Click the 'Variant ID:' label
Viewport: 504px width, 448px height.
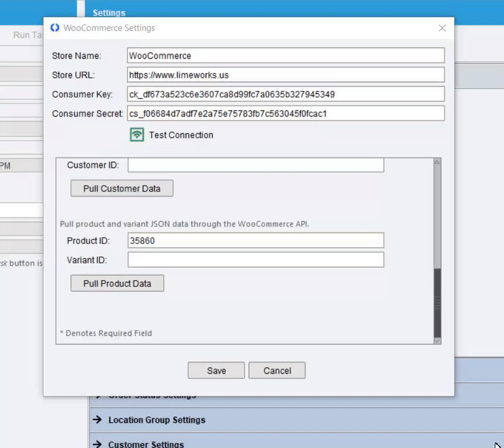[86, 260]
